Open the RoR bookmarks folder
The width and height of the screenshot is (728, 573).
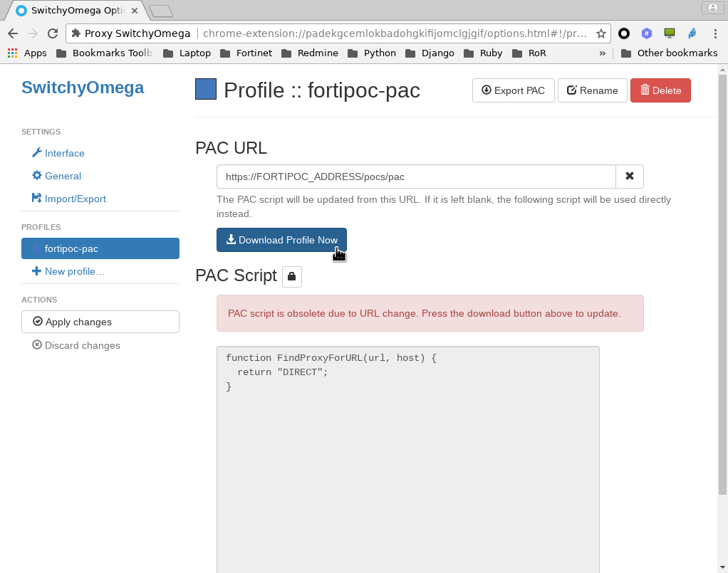point(529,53)
